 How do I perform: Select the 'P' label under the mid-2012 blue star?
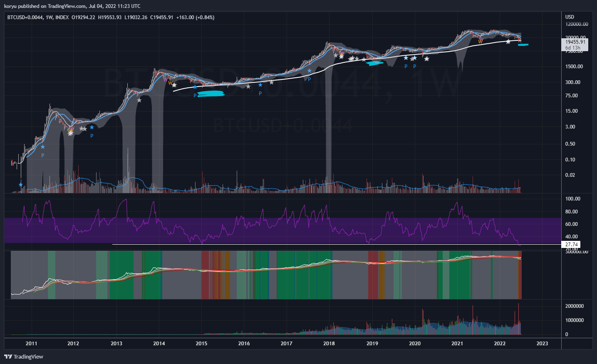92,136
